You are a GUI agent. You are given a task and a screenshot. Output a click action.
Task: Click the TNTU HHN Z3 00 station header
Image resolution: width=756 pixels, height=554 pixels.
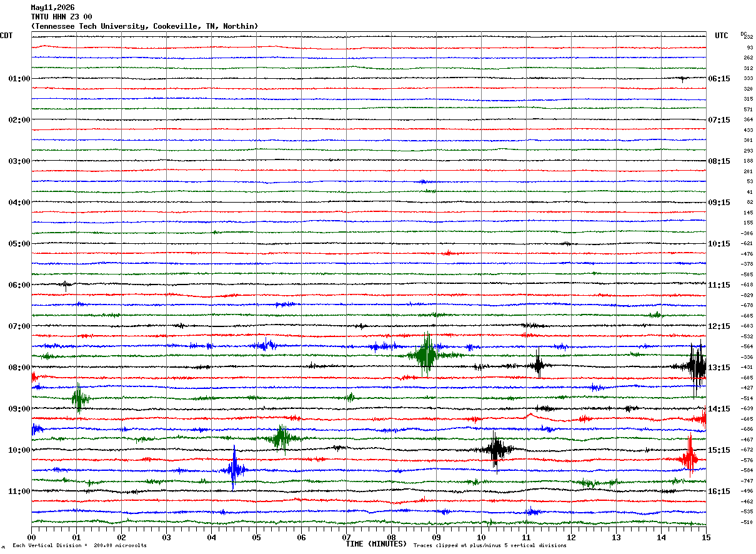pos(61,17)
